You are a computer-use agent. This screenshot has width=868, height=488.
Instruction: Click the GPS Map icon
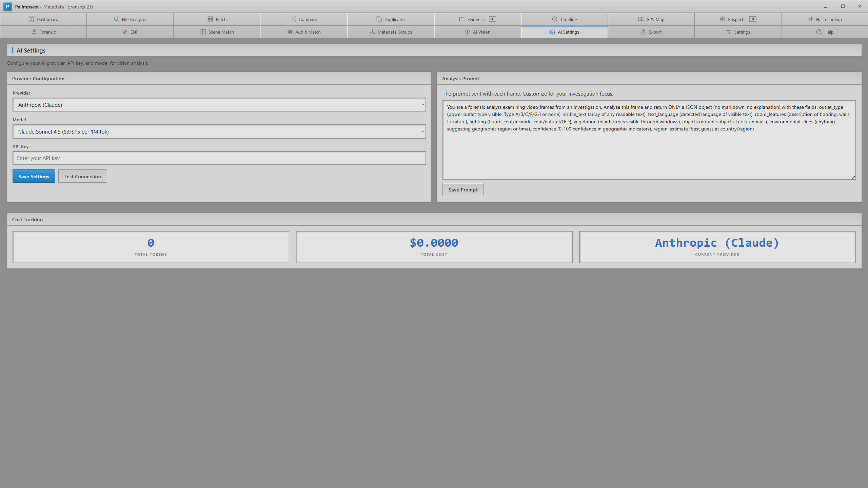click(641, 19)
